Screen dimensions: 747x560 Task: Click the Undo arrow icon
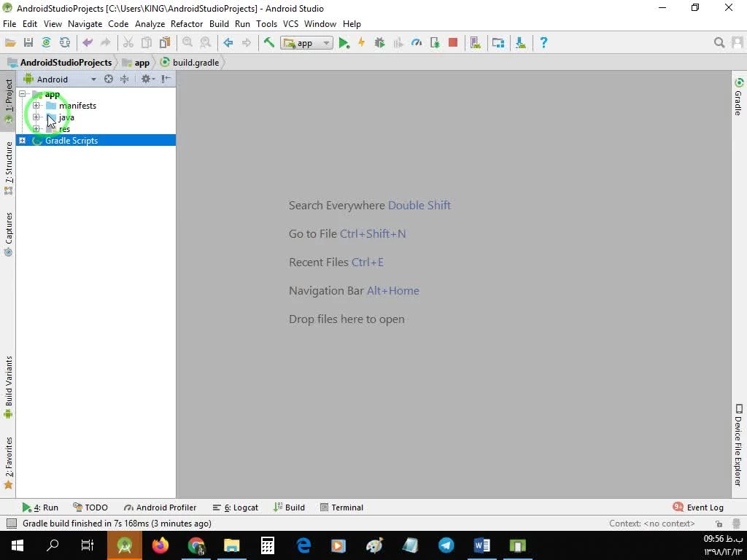[88, 43]
